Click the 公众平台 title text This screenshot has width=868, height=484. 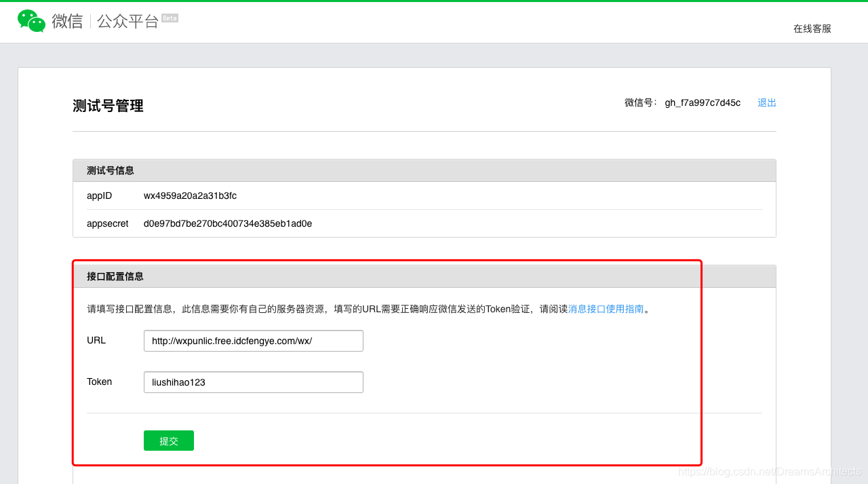(x=127, y=21)
